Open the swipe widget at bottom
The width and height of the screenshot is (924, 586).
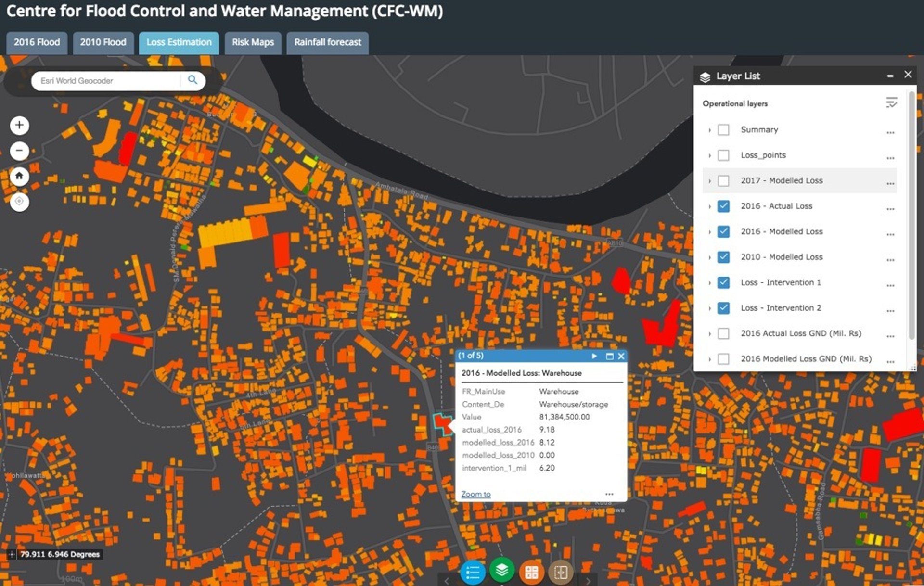[561, 572]
